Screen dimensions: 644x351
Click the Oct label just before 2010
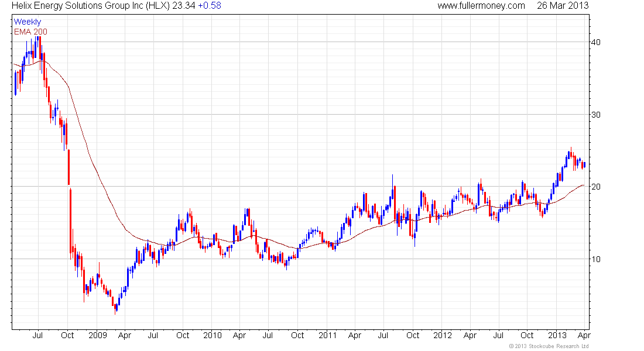click(x=183, y=335)
